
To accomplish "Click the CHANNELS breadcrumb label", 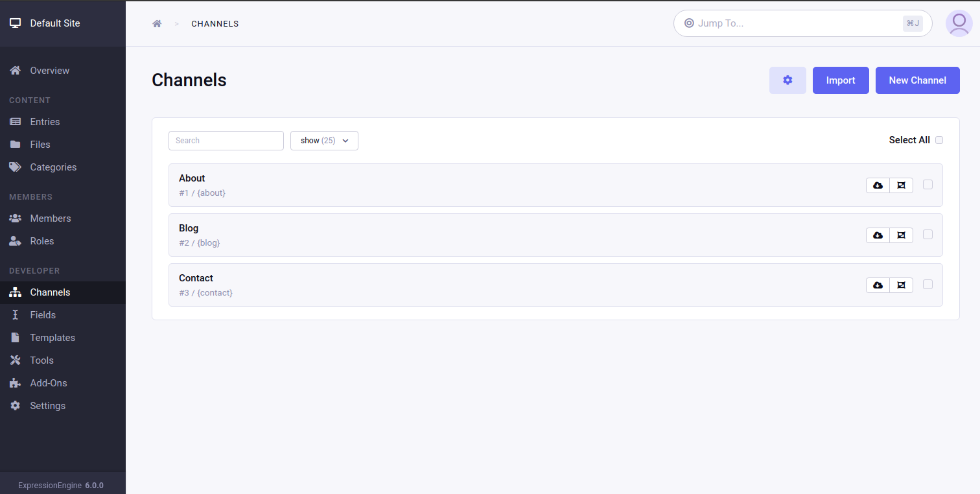I will tap(215, 23).
